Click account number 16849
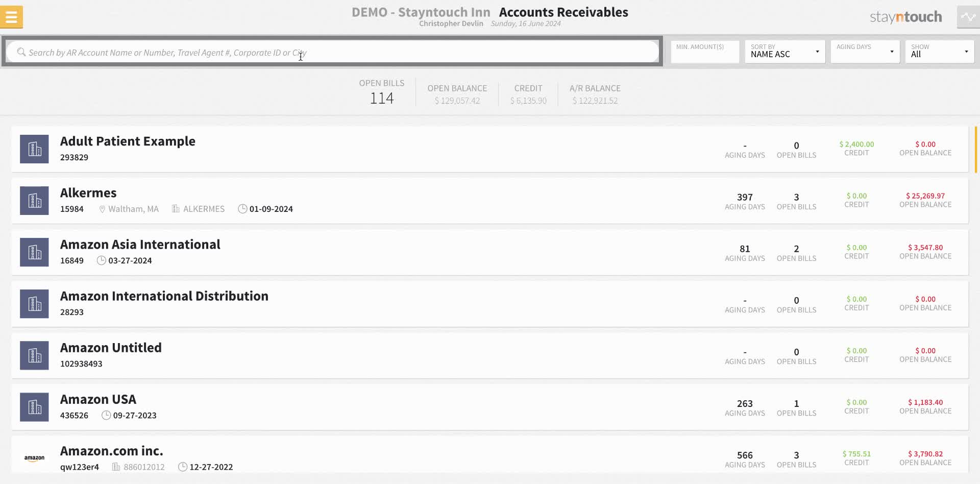Screen dimensions: 980x484 point(71,260)
